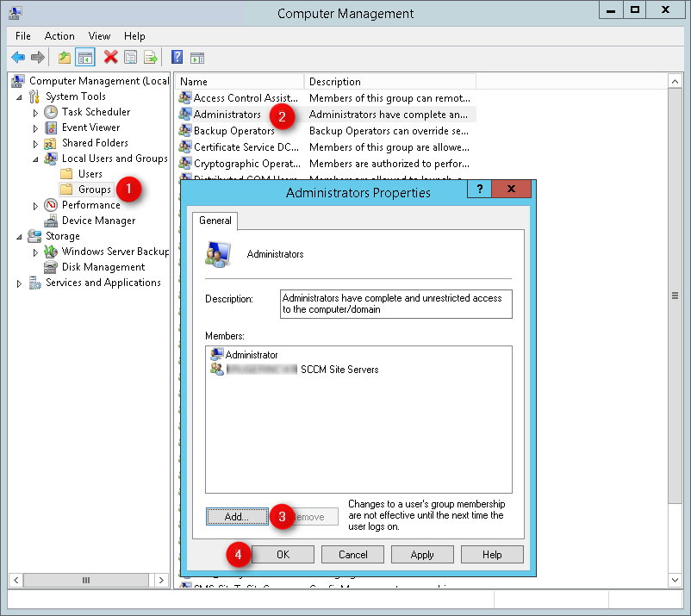Open the Properties toolbar icon
Screen dimensions: 691x616
[130, 57]
